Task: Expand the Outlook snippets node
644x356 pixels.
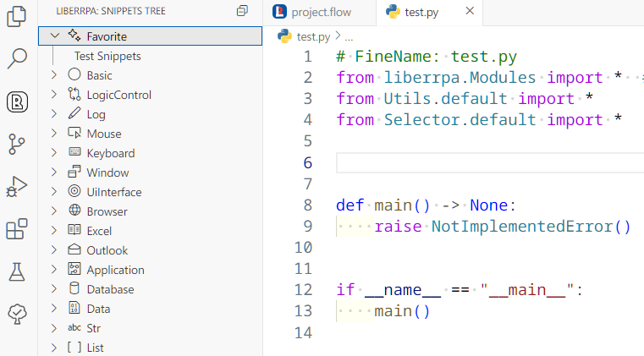Action: pos(54,249)
